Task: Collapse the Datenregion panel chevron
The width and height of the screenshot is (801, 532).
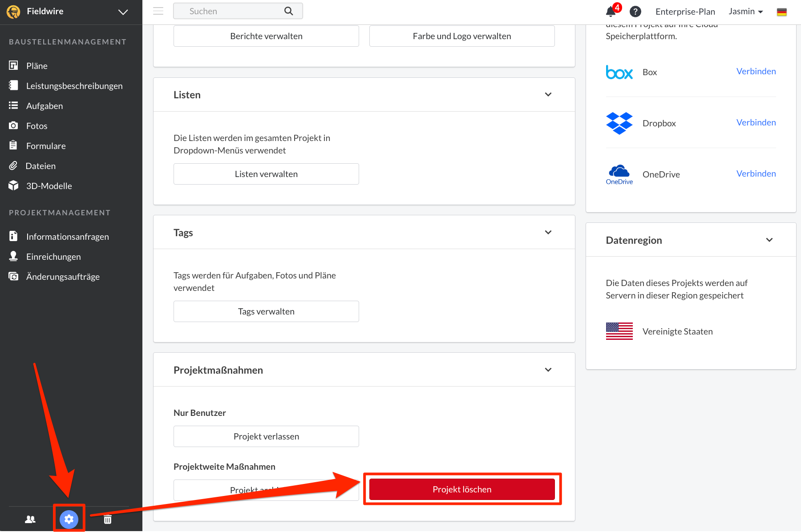Action: (769, 240)
